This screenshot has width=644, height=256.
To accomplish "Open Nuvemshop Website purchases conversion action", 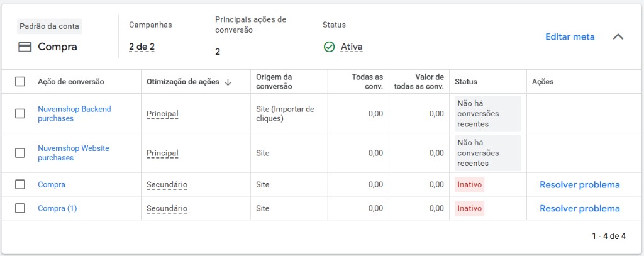I will [x=74, y=153].
